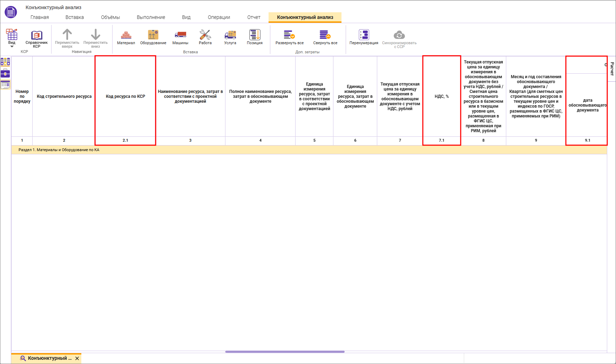Insert a Материал resource row
616x364 pixels.
click(126, 38)
